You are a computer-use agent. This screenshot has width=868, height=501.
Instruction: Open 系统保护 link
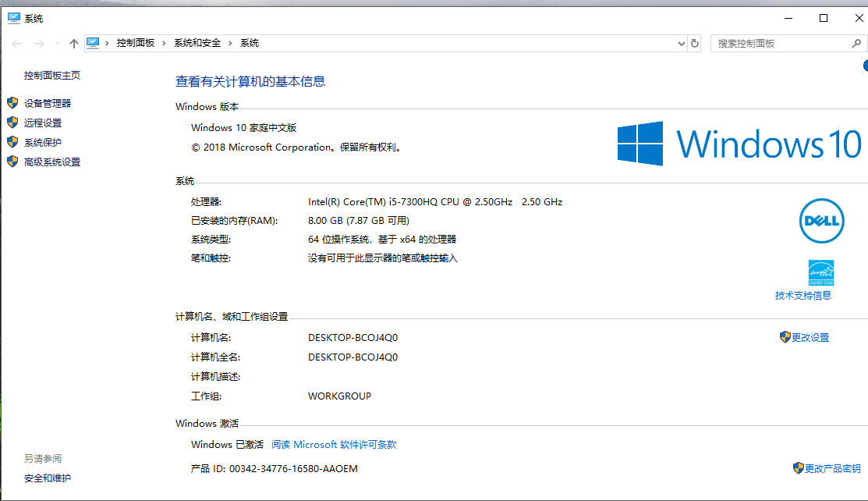pyautogui.click(x=43, y=143)
